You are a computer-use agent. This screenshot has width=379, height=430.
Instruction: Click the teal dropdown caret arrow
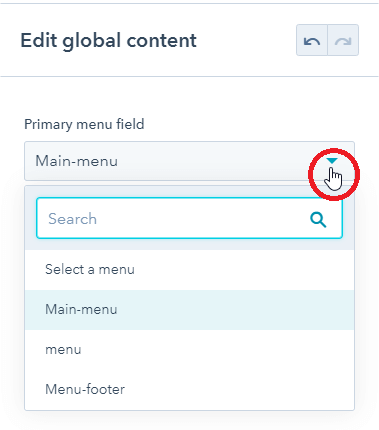(x=332, y=161)
